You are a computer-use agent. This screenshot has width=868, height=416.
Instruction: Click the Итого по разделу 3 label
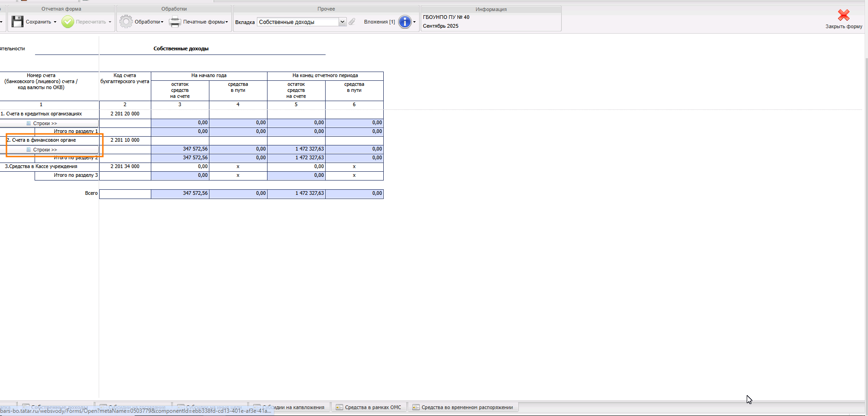click(76, 175)
